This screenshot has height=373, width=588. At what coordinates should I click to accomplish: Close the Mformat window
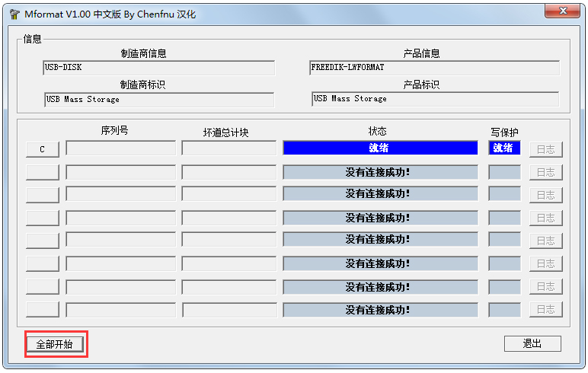pyautogui.click(x=564, y=11)
